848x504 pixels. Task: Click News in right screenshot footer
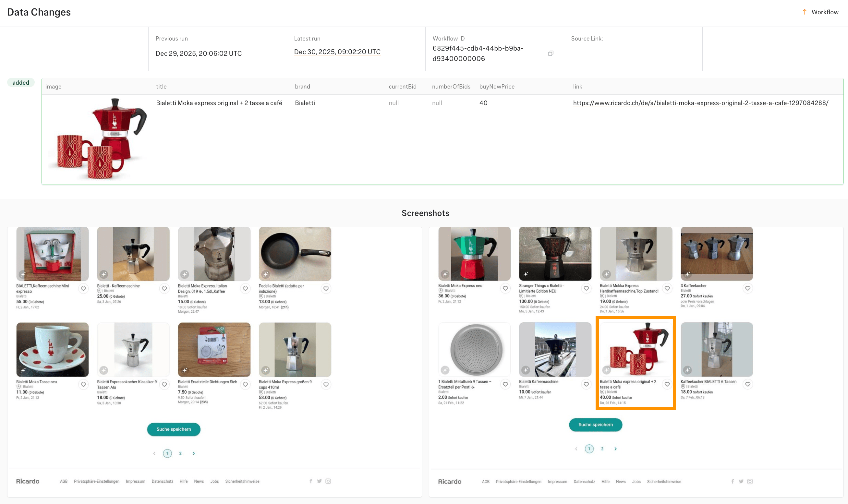pos(621,482)
